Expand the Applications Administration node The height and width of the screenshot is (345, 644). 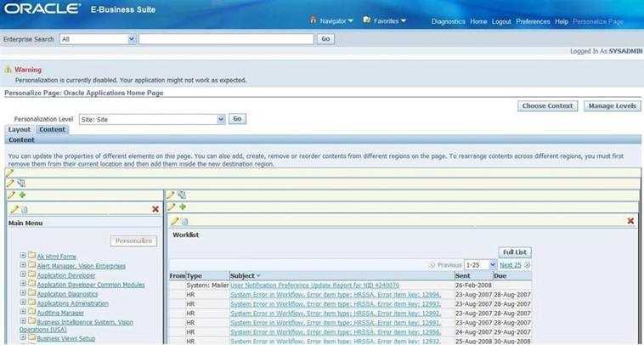click(x=23, y=303)
